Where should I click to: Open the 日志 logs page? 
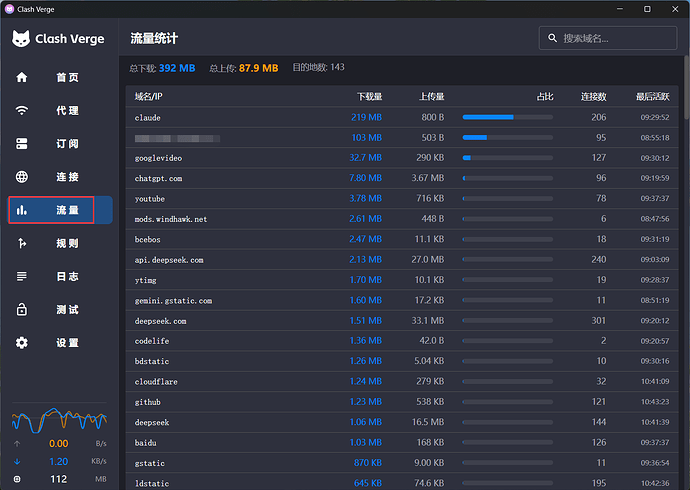tap(60, 276)
